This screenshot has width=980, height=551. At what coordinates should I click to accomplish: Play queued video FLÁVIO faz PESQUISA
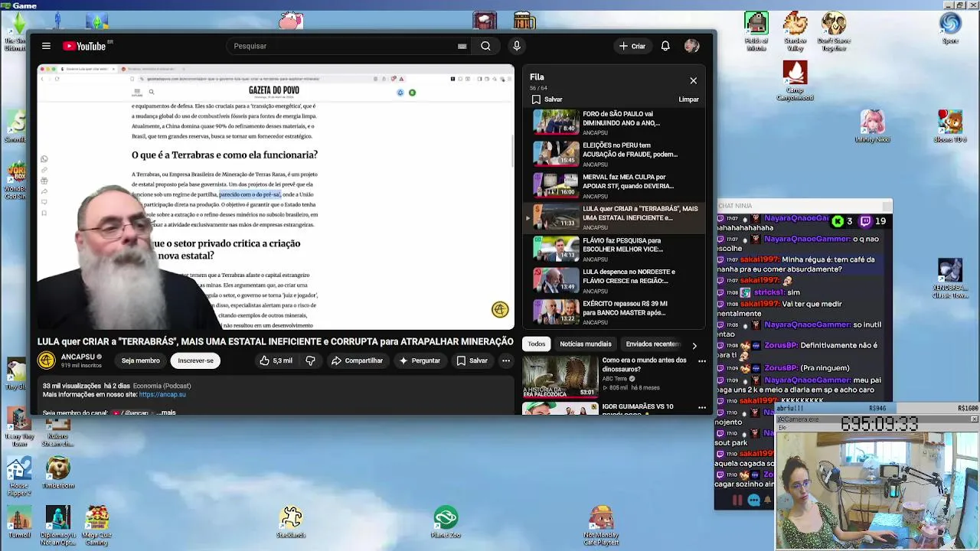click(x=615, y=249)
